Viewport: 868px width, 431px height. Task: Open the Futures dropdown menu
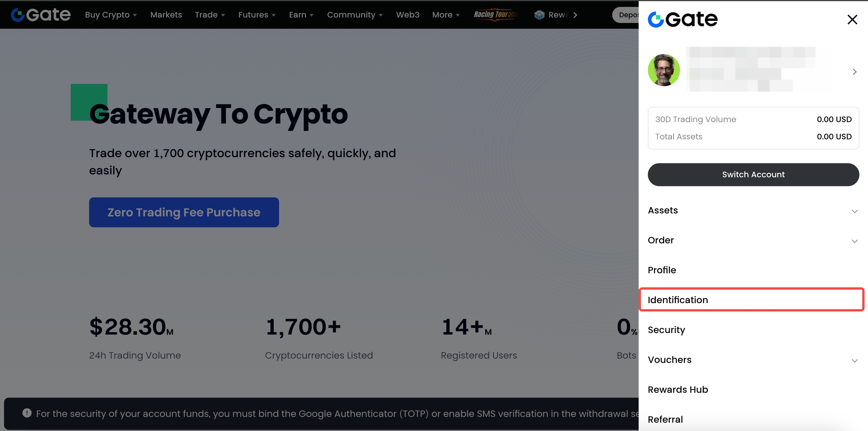coord(257,15)
